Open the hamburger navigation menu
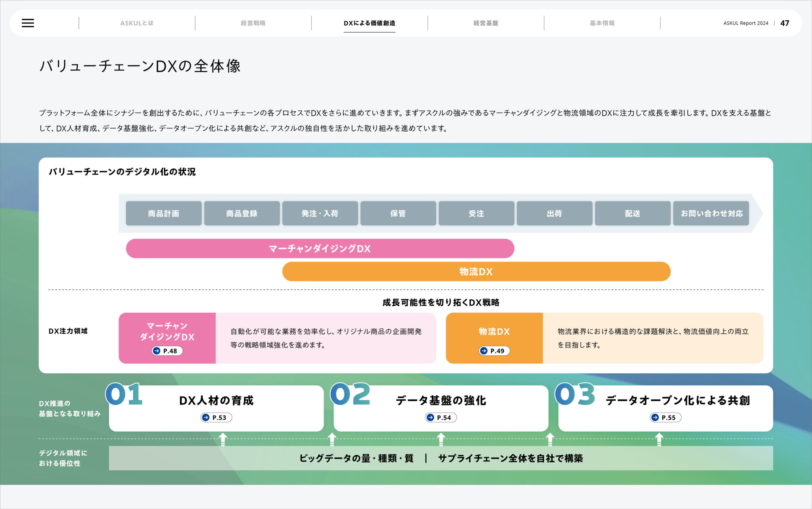 coord(28,23)
